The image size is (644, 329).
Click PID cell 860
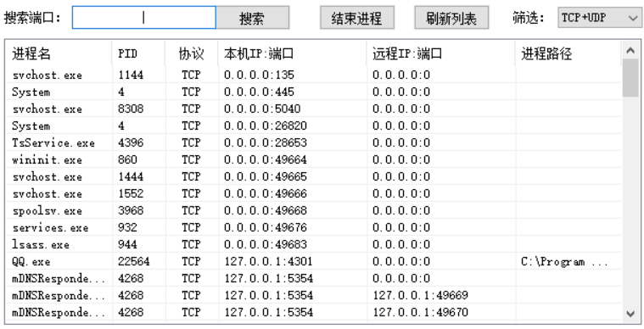127,159
